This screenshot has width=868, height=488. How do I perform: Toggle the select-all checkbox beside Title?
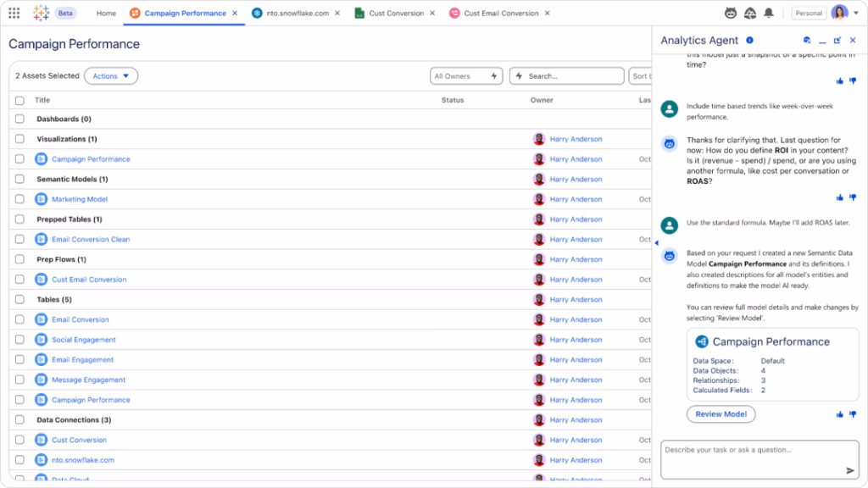point(19,100)
